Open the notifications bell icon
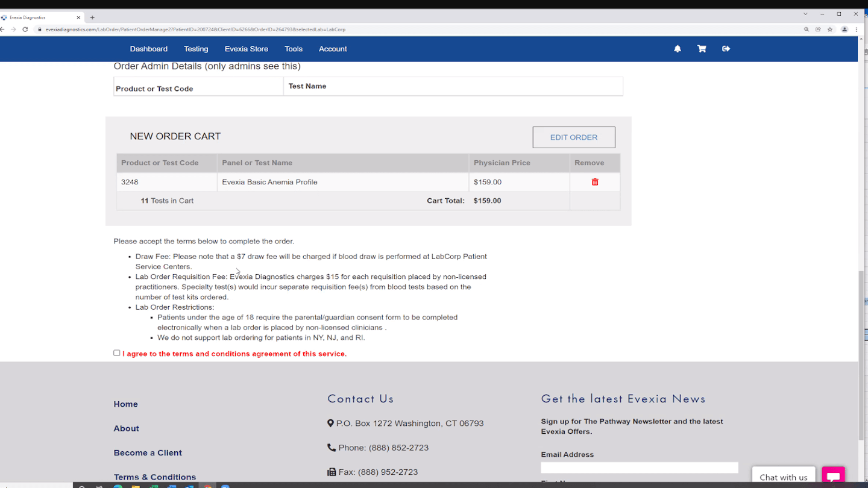Screen dimensions: 868x488 click(x=678, y=49)
